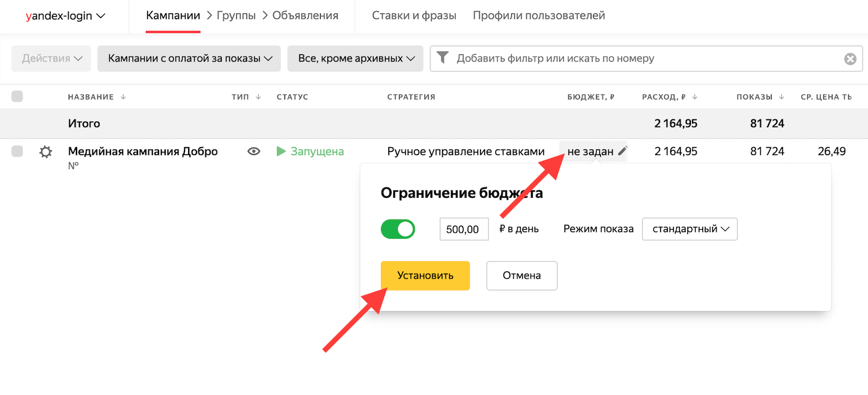Open the Действия dropdown

(x=51, y=58)
